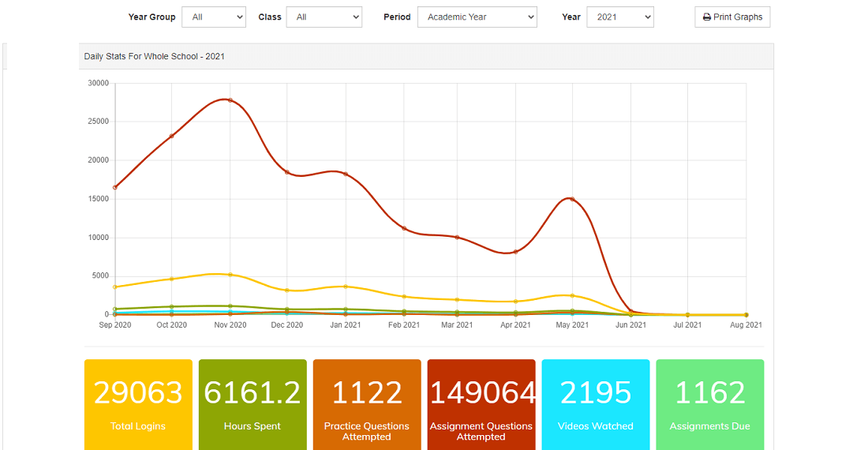Viewport: 868px width, 450px height.
Task: Select the yellow Total Logins tile
Action: [138, 405]
